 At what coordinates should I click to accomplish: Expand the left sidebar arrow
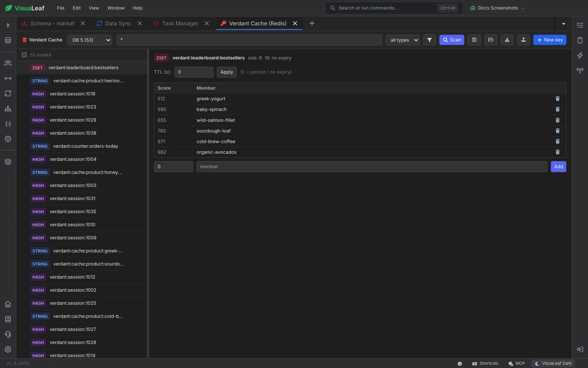point(8,25)
